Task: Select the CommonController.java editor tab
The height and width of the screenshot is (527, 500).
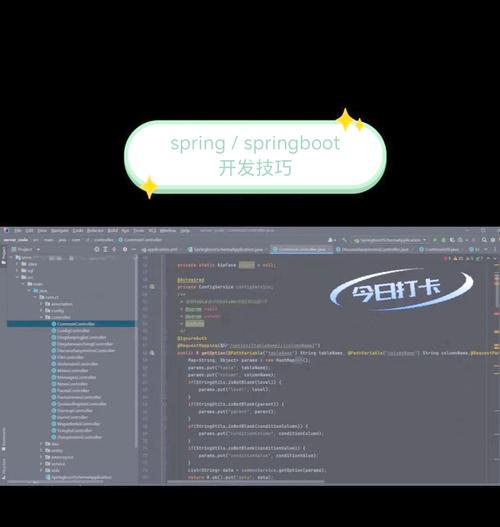Action: [x=302, y=250]
